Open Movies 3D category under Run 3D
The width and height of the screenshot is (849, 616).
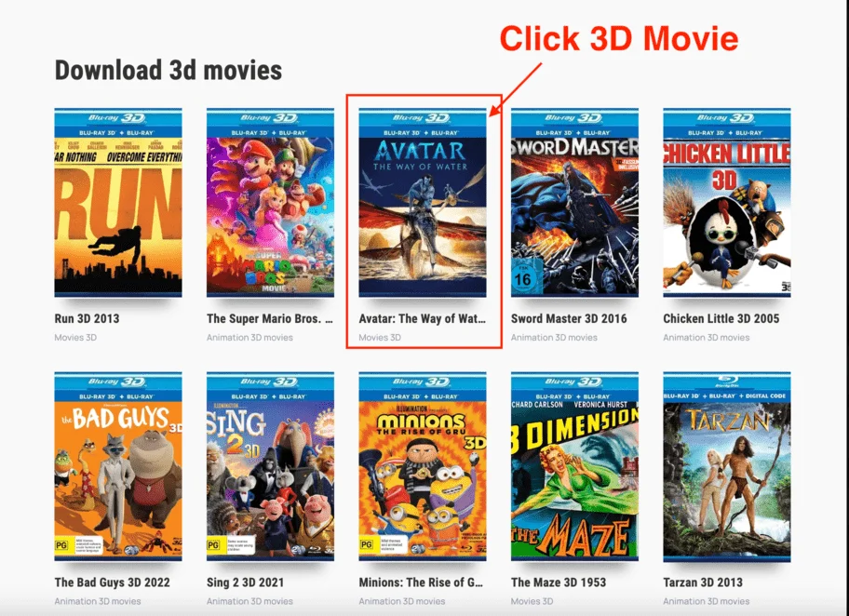click(x=75, y=337)
